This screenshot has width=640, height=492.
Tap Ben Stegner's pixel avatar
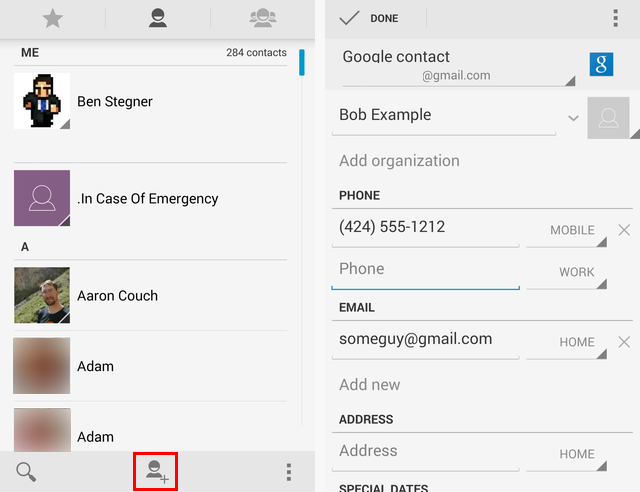42,101
